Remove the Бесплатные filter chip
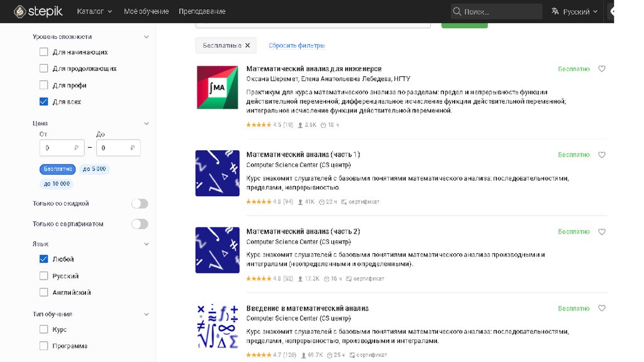 (x=248, y=45)
